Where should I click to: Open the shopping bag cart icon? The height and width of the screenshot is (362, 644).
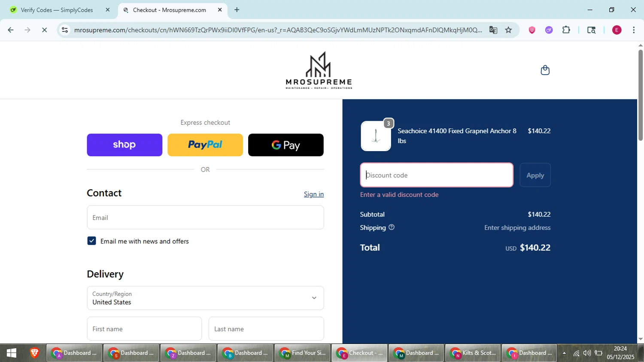coord(545,70)
